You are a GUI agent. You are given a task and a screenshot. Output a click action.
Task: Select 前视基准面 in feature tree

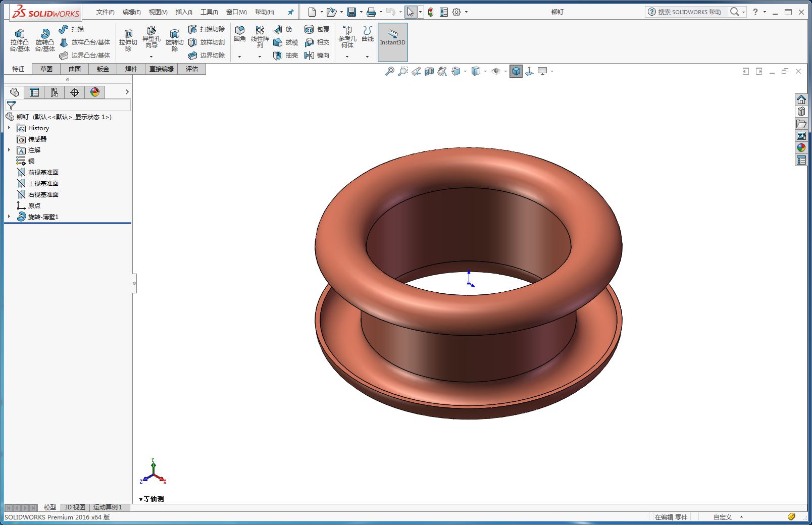point(43,173)
